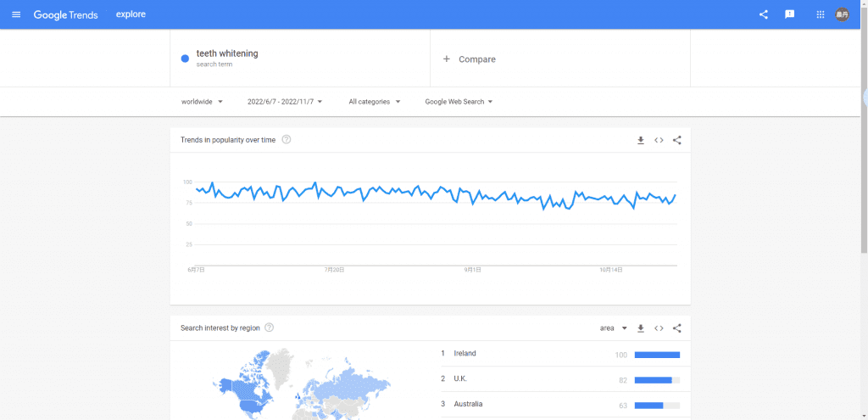Share the popularity over time chart

676,140
